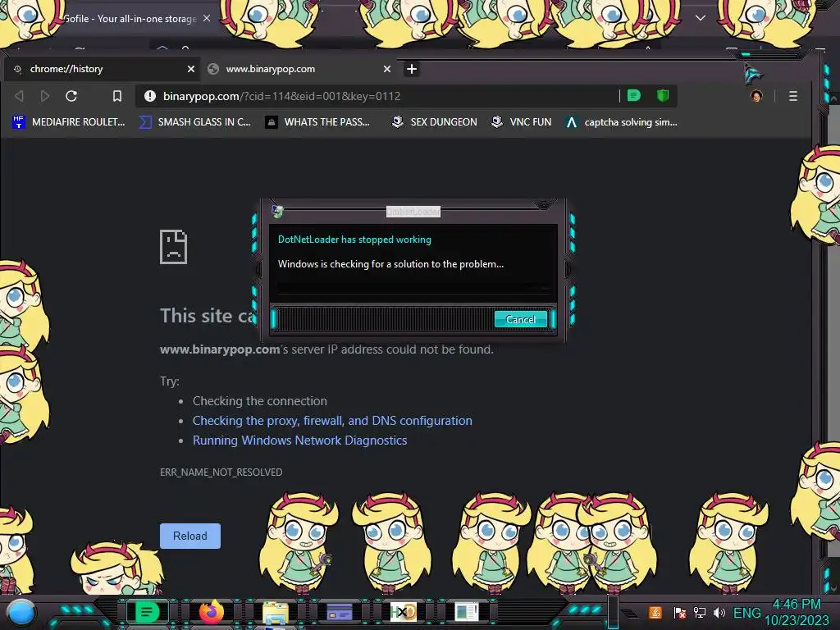
Task: Cancel the DotNetLoader error dialog
Action: pyautogui.click(x=520, y=319)
